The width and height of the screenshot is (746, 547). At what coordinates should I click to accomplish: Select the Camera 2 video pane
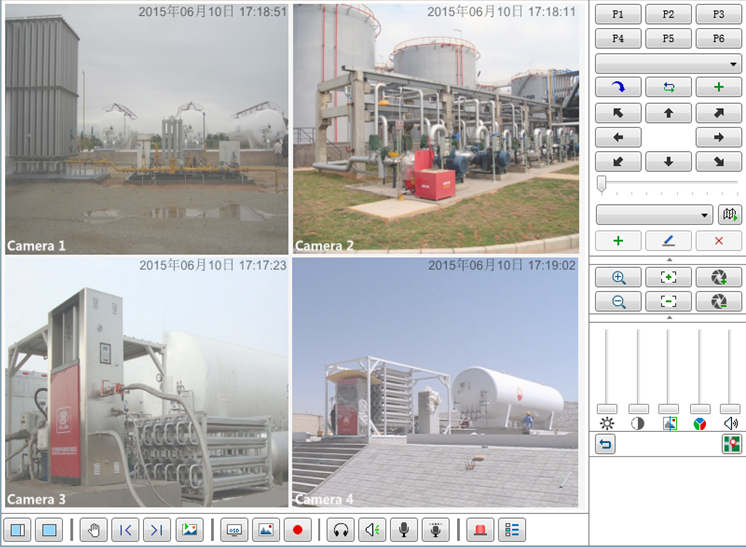coord(436,129)
